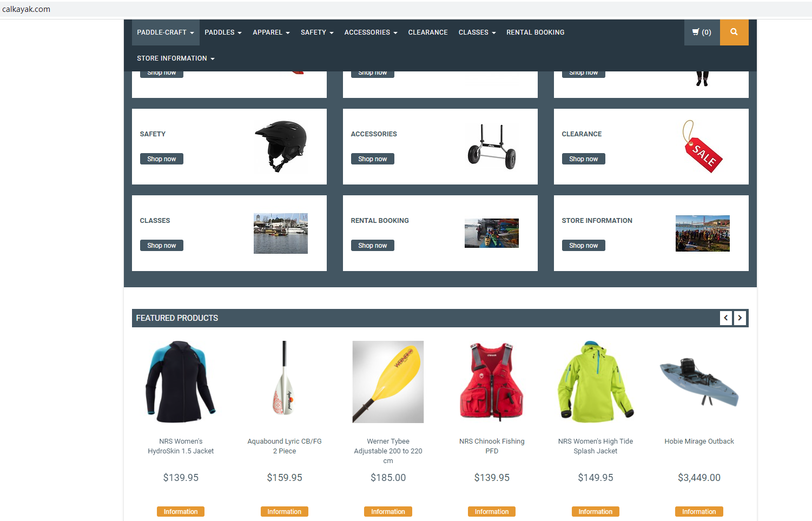Click the Rental Booking kayaks photo
Screen dimensions: 812x521
491,233
